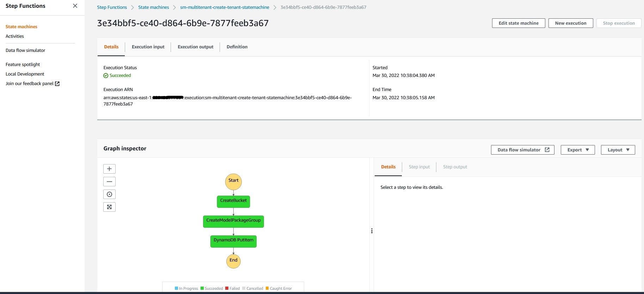
Task: Click the In Progress legend swatch
Action: (176, 288)
